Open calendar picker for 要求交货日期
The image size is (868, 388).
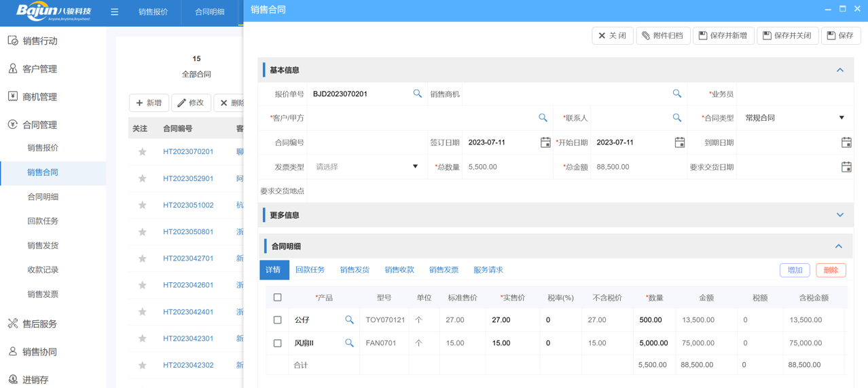(846, 167)
